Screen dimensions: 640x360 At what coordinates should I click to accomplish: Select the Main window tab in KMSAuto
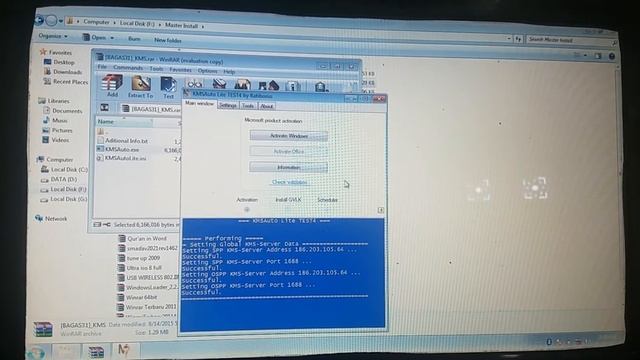(x=199, y=104)
